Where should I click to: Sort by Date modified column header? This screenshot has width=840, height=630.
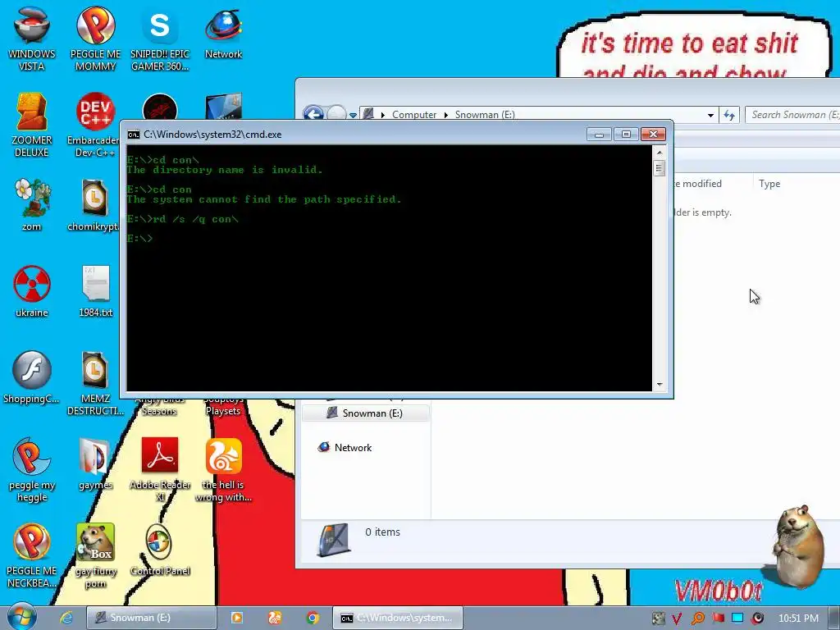(x=698, y=184)
